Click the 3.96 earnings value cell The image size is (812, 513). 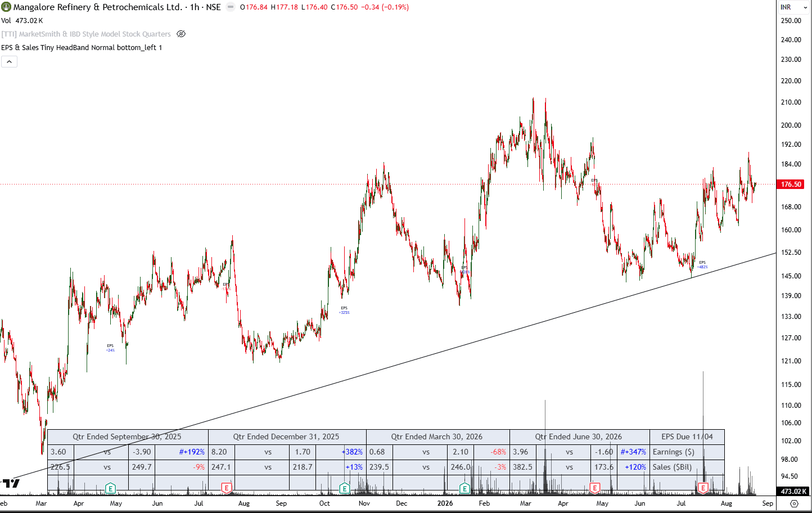(x=521, y=452)
